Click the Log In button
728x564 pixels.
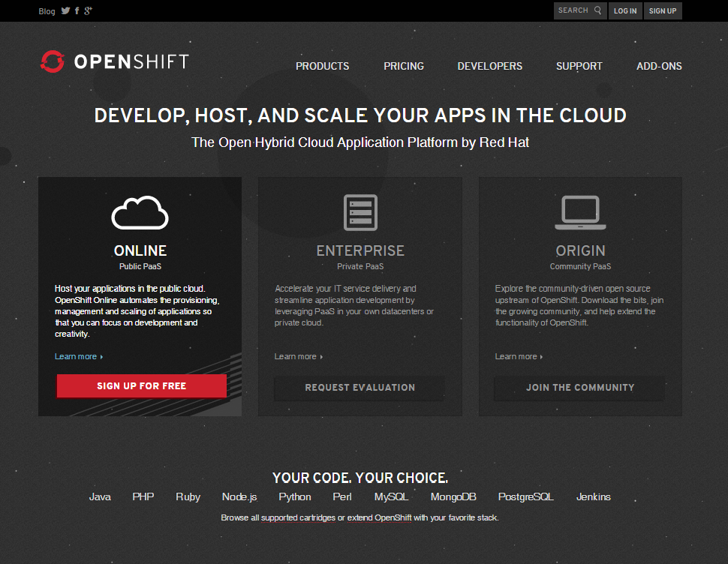625,10
